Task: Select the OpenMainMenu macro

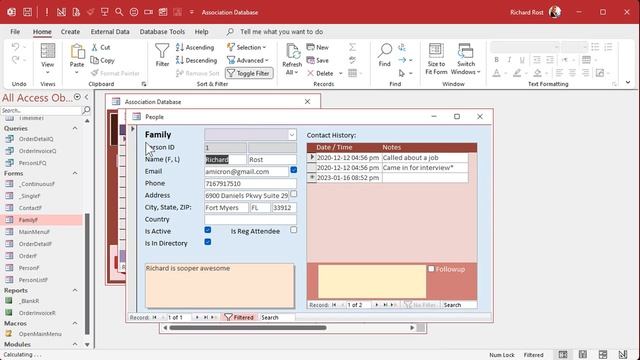Action: tap(40, 334)
